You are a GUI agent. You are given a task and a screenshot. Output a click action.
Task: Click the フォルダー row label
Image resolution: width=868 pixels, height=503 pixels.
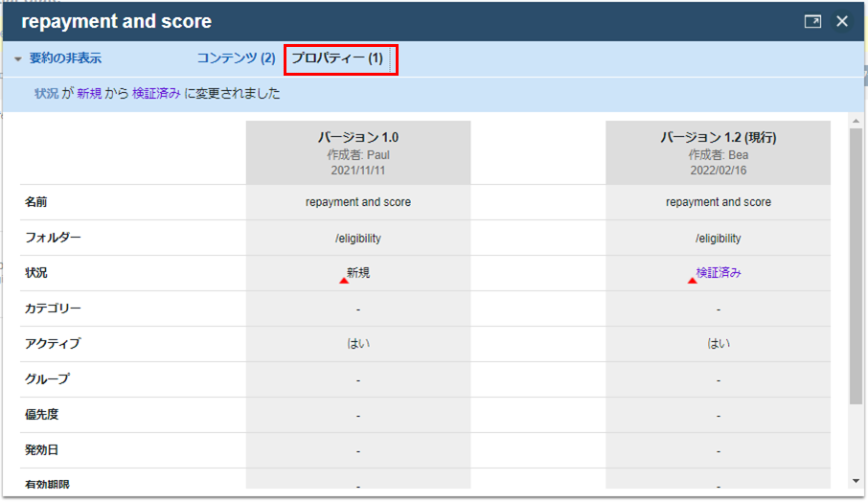tap(53, 238)
